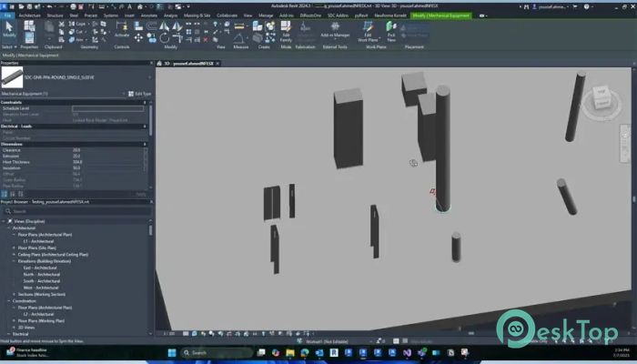
Task: Open the East - Architectural elevation
Action: (x=40, y=268)
